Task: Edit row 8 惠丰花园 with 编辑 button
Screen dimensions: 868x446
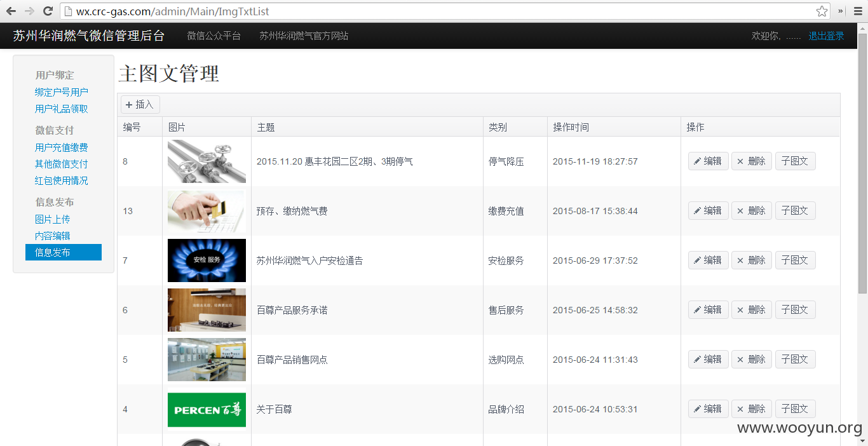Action: tap(708, 161)
